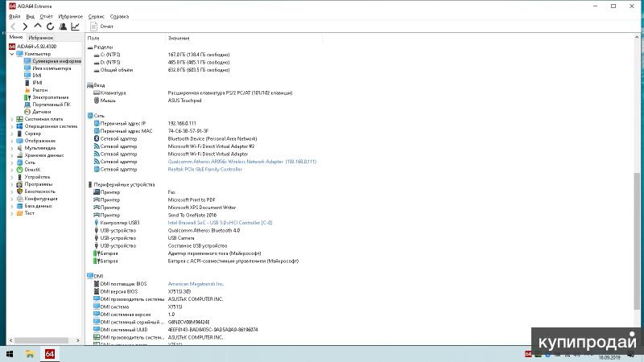This screenshot has width=644, height=362.
Task: Expand the Мультимедиа tree node
Action: [12, 148]
